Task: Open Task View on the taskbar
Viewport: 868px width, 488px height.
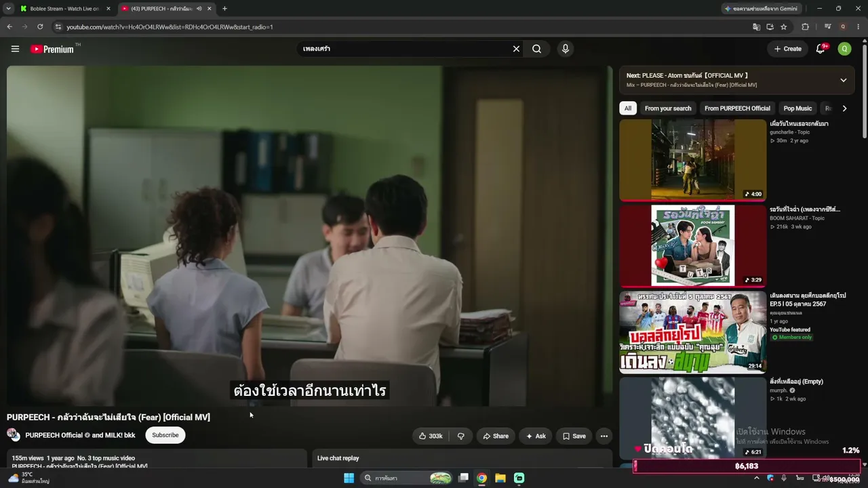Action: [463, 478]
